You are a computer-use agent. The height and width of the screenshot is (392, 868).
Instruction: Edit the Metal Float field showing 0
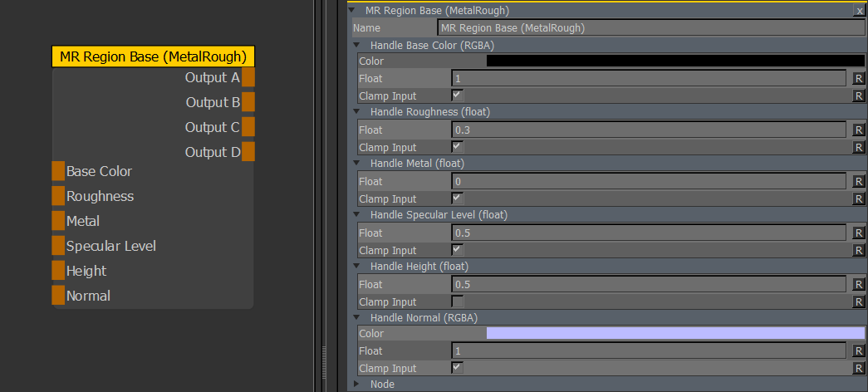tap(649, 182)
